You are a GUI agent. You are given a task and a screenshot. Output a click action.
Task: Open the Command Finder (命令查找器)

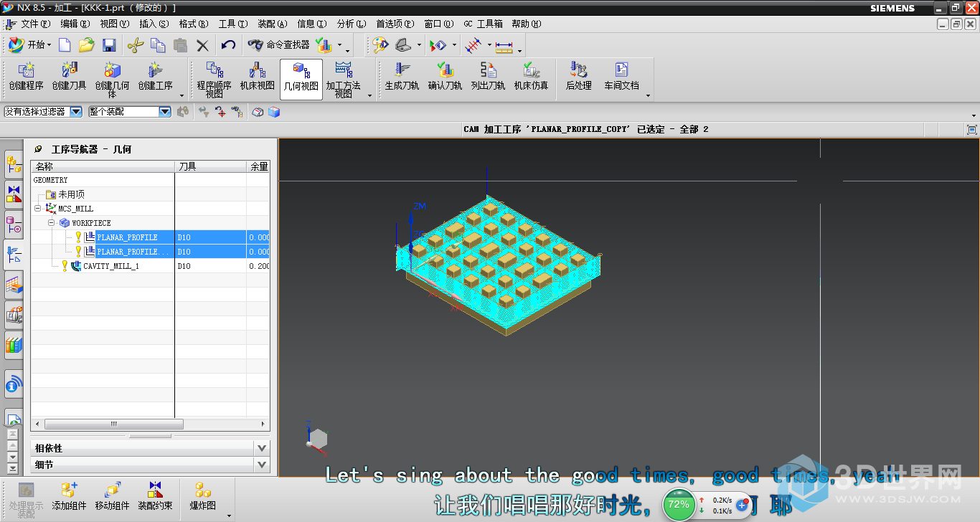pyautogui.click(x=278, y=45)
